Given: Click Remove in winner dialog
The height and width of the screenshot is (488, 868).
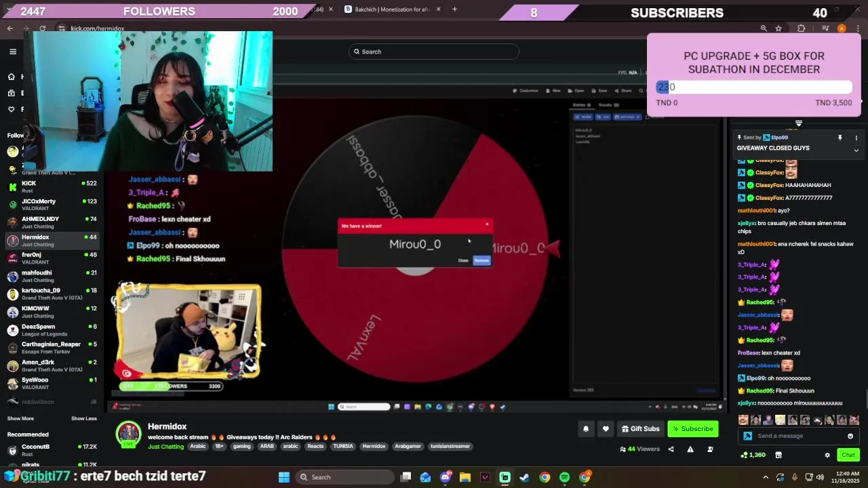Looking at the screenshot, I should click(x=481, y=260).
